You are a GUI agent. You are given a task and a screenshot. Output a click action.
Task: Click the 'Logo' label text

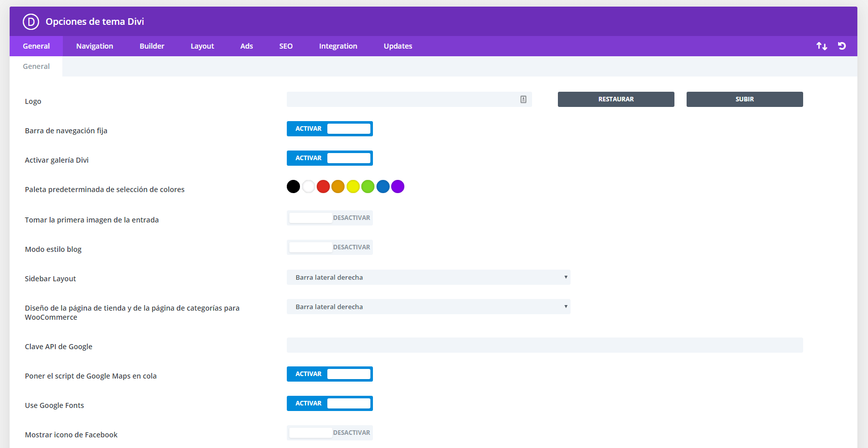(33, 101)
